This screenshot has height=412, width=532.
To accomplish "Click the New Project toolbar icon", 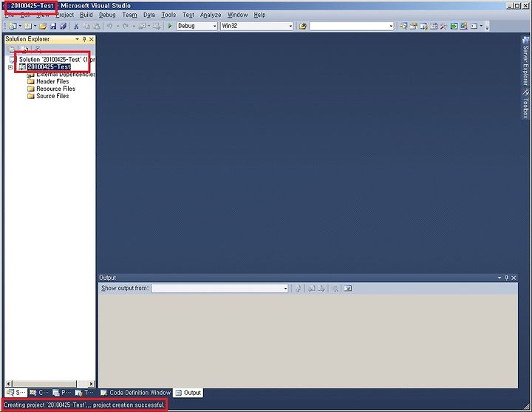I will pos(13,26).
